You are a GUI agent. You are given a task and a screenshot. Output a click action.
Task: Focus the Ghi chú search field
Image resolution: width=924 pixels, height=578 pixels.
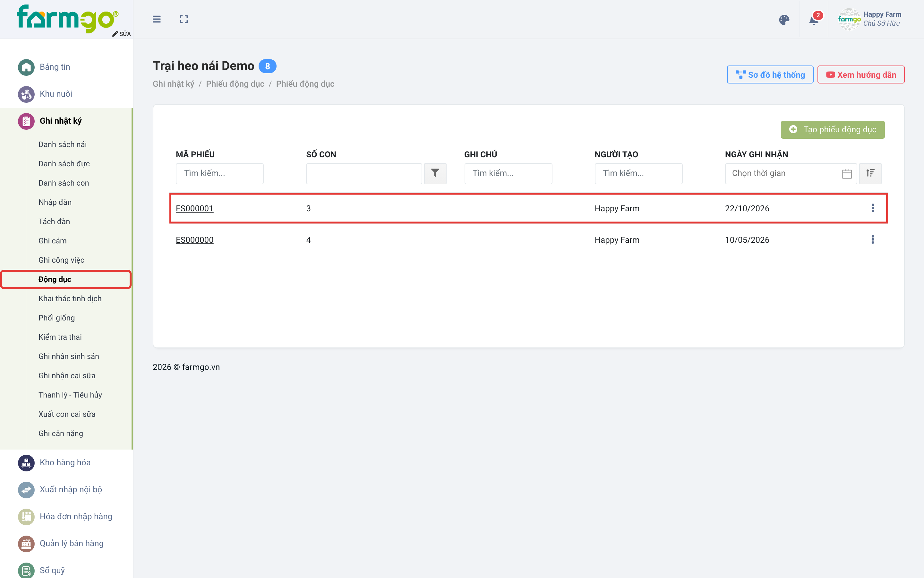coord(508,173)
